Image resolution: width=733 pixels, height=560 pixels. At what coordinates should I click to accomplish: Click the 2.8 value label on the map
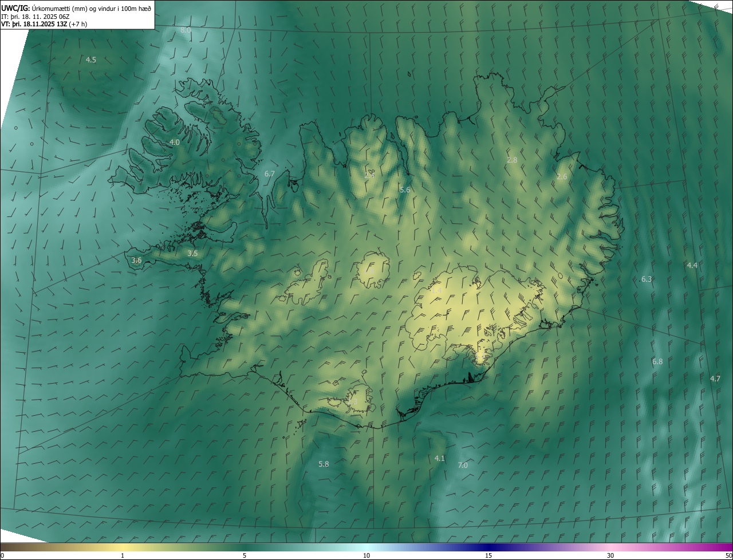(x=512, y=160)
